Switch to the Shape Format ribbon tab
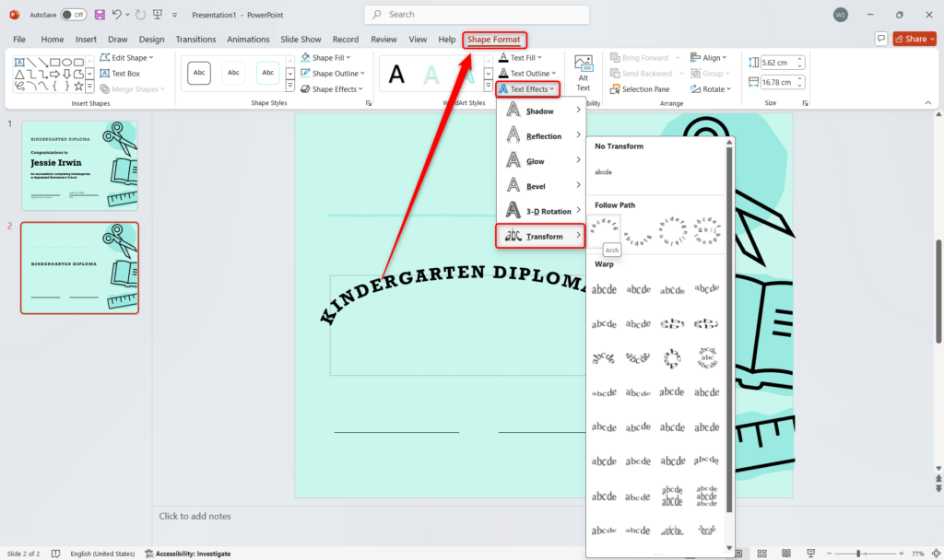 pos(494,40)
